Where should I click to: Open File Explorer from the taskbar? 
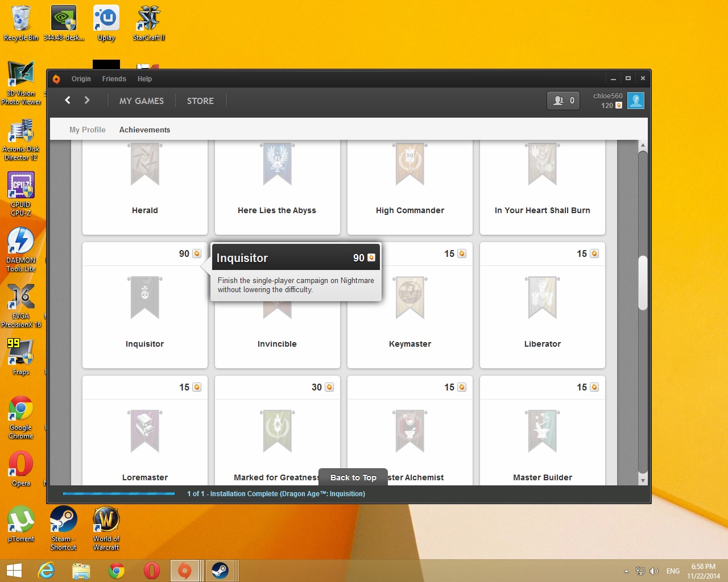pos(81,570)
